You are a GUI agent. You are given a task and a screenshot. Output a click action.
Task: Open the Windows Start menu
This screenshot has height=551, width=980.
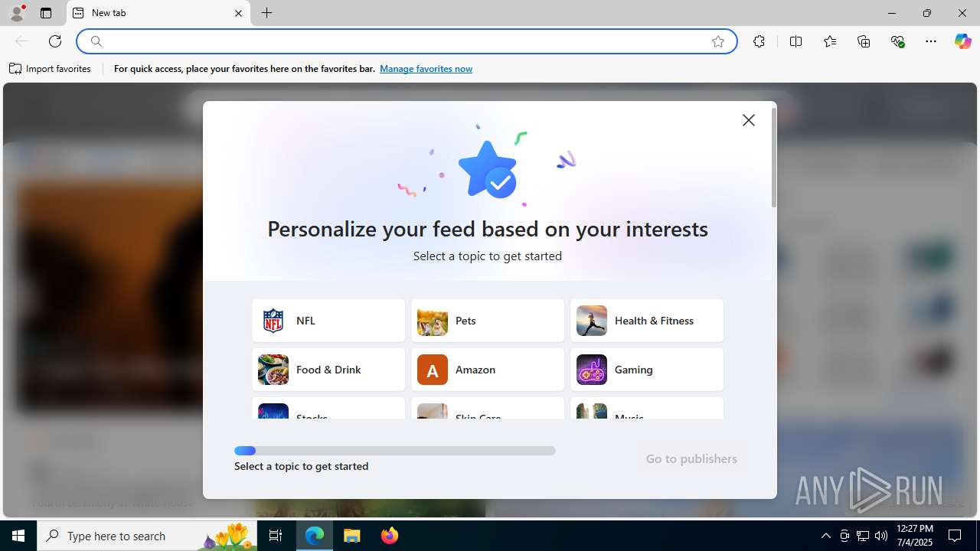18,536
